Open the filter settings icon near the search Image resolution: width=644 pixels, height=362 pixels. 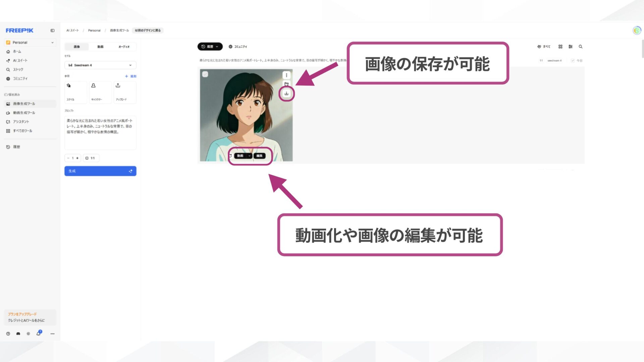(570, 47)
